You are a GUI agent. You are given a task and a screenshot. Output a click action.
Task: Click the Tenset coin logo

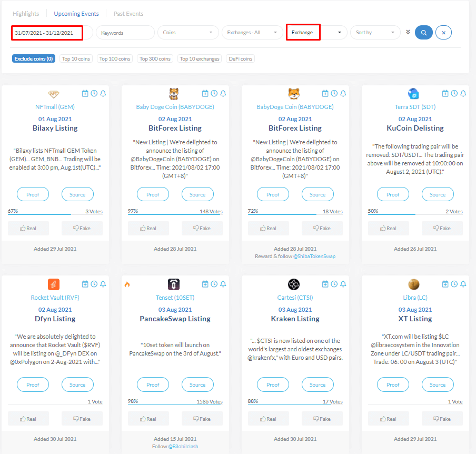pyautogui.click(x=174, y=284)
